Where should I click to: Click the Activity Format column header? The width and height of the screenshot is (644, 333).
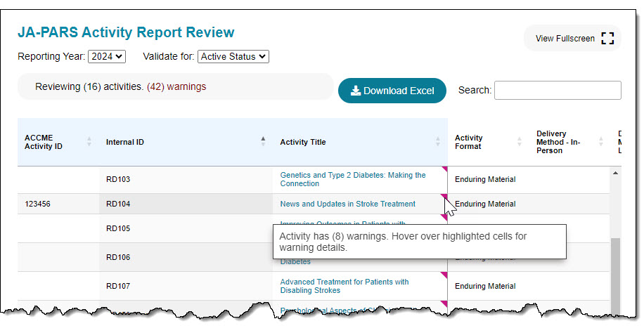tap(489, 142)
